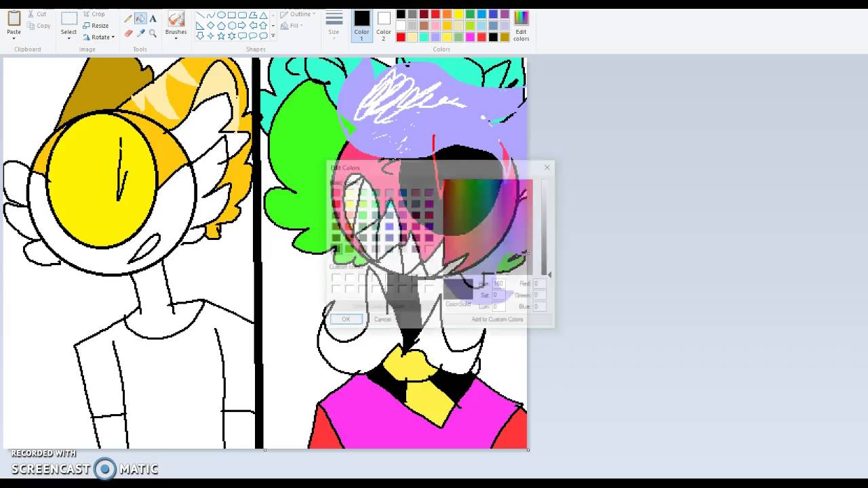Screen dimensions: 868x488
Task: Expand the Shapes gallery More arrow
Action: click(x=273, y=35)
